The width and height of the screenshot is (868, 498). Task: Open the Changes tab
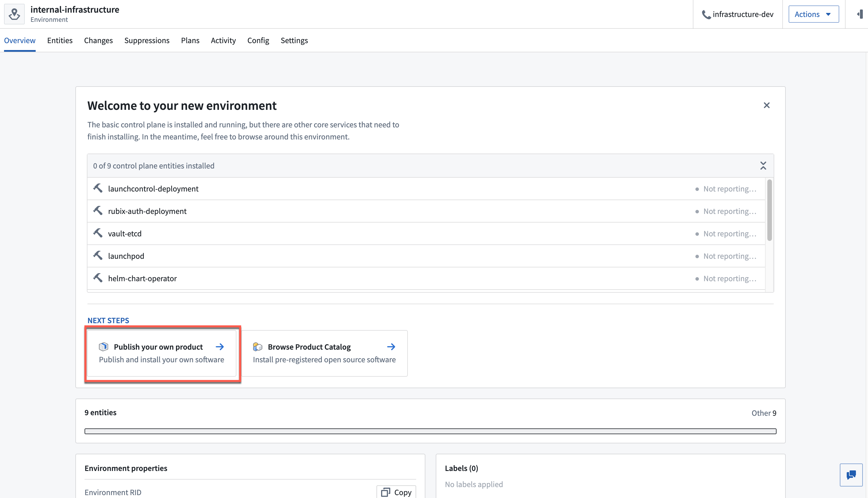click(x=98, y=41)
